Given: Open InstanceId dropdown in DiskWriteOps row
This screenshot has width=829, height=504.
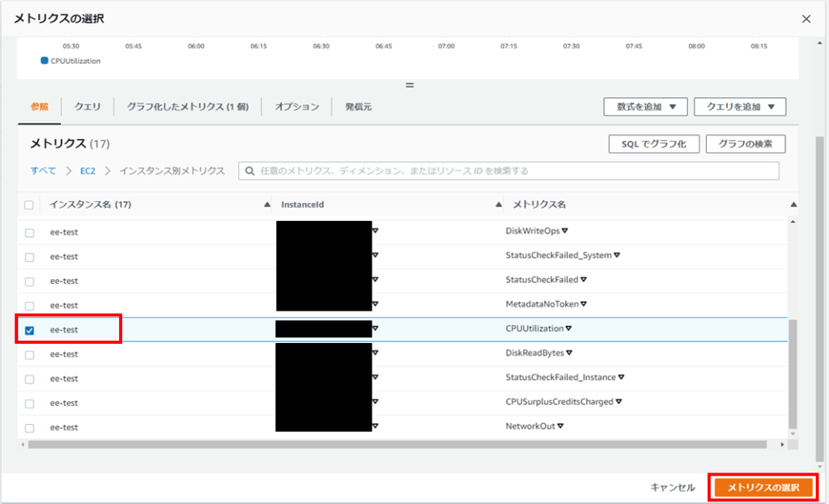Looking at the screenshot, I should coord(376,231).
